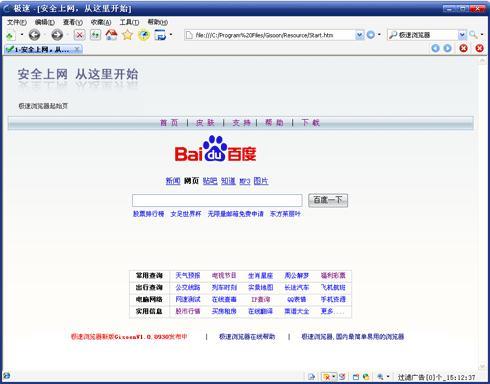490x384 pixels.
Task: Expand the search engine box dropdown
Action: coord(462,35)
